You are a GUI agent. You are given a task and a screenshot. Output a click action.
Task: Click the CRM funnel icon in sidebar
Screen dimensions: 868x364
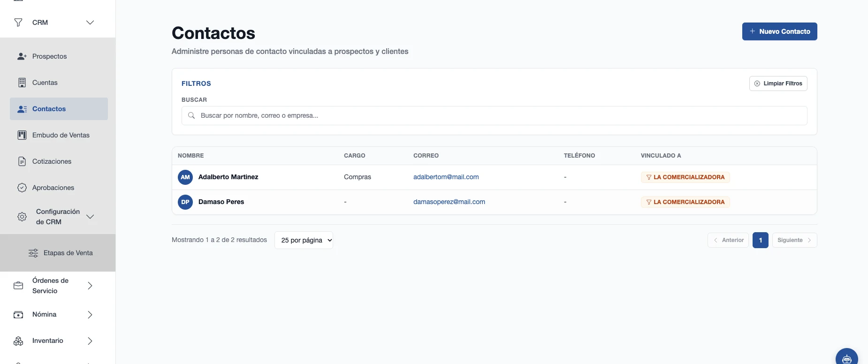coord(18,23)
